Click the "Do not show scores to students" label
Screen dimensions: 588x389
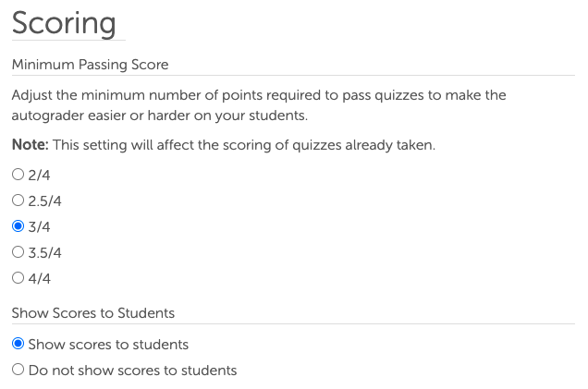click(132, 371)
